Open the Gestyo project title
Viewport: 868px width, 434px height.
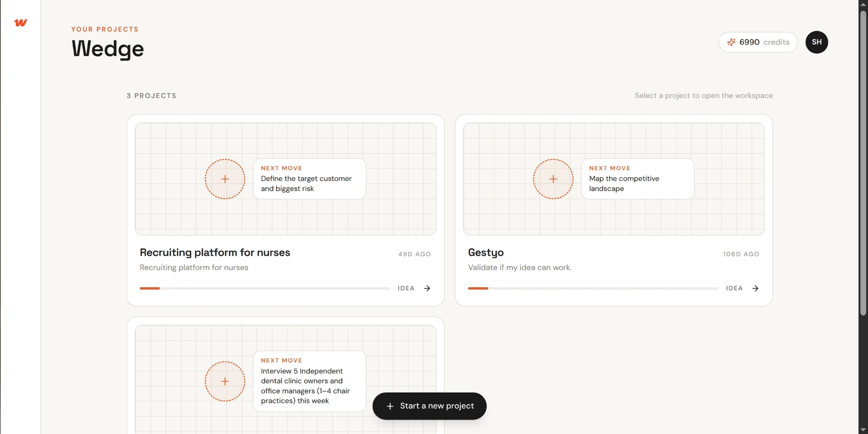486,252
